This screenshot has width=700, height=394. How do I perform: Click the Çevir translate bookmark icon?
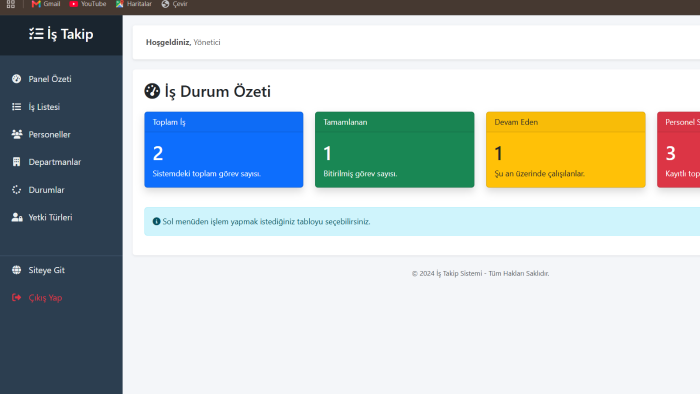click(x=165, y=4)
